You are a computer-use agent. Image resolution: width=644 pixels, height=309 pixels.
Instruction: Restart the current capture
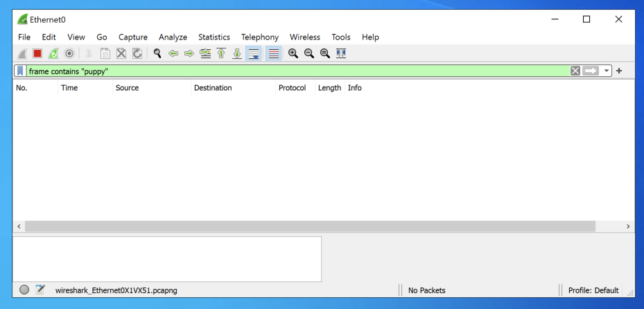click(x=53, y=53)
